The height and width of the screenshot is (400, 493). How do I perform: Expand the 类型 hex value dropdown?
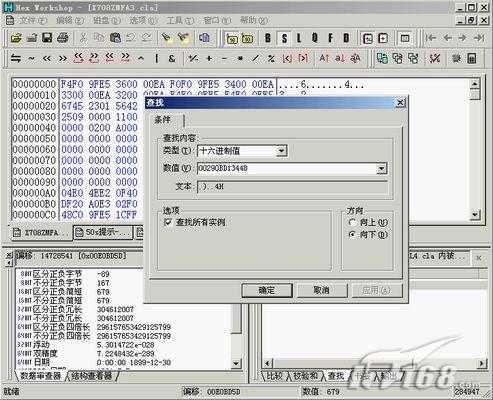click(282, 151)
